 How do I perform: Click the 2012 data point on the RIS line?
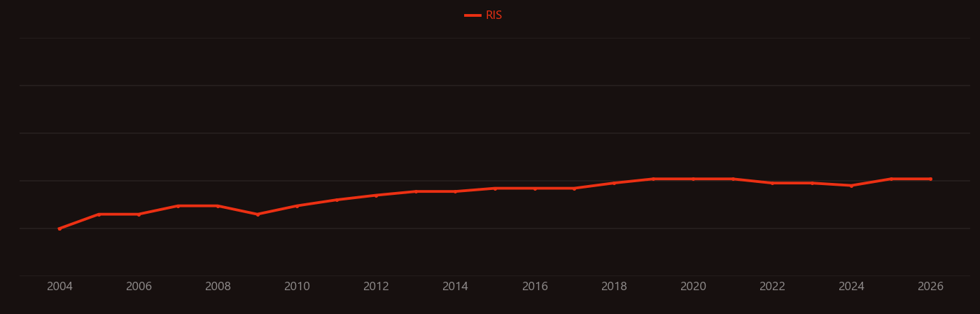[376, 196]
